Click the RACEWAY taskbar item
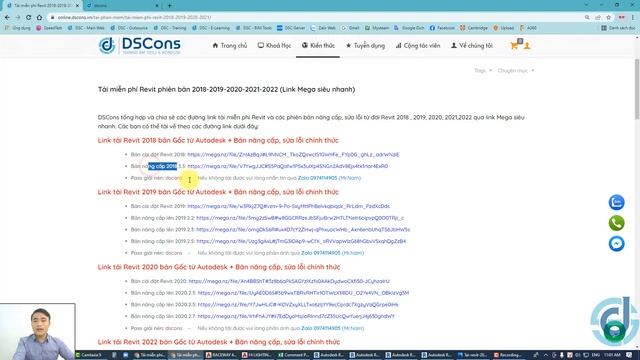640x360 pixels. pos(221,355)
